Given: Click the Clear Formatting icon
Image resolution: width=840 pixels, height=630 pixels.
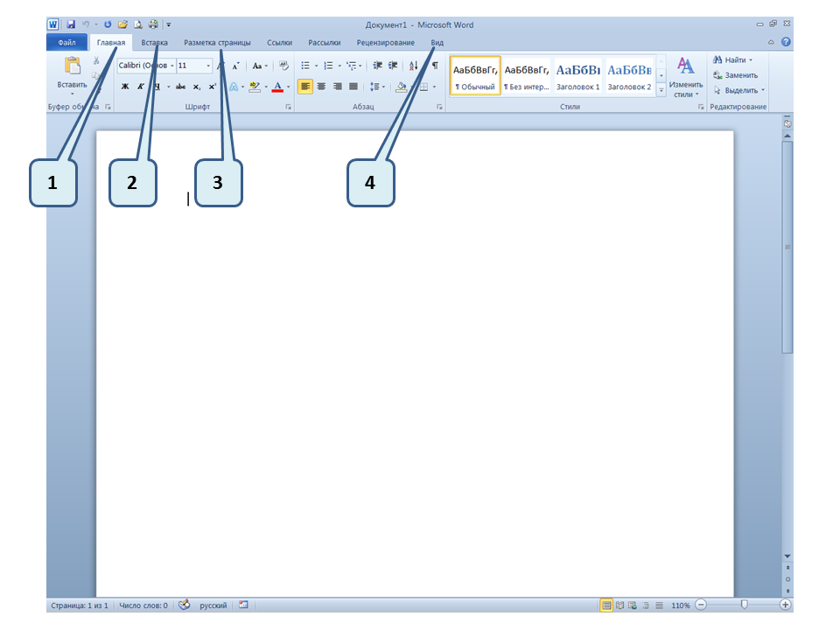Looking at the screenshot, I should (283, 66).
